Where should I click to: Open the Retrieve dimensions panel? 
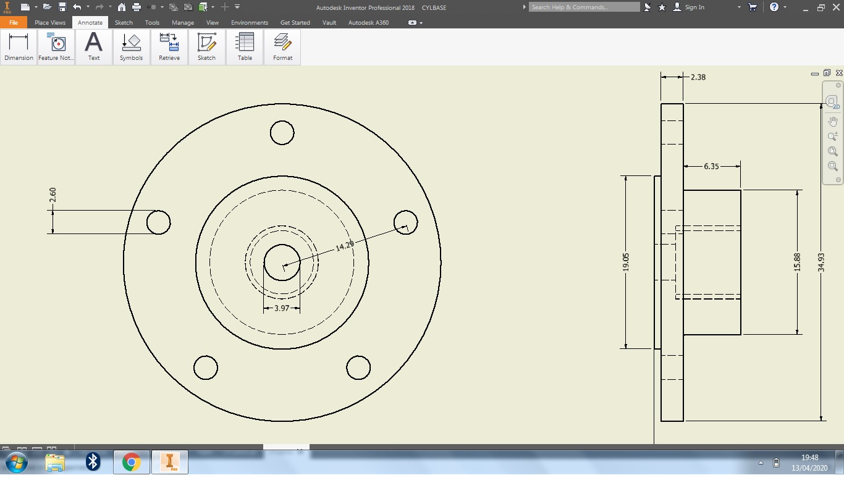tap(169, 47)
